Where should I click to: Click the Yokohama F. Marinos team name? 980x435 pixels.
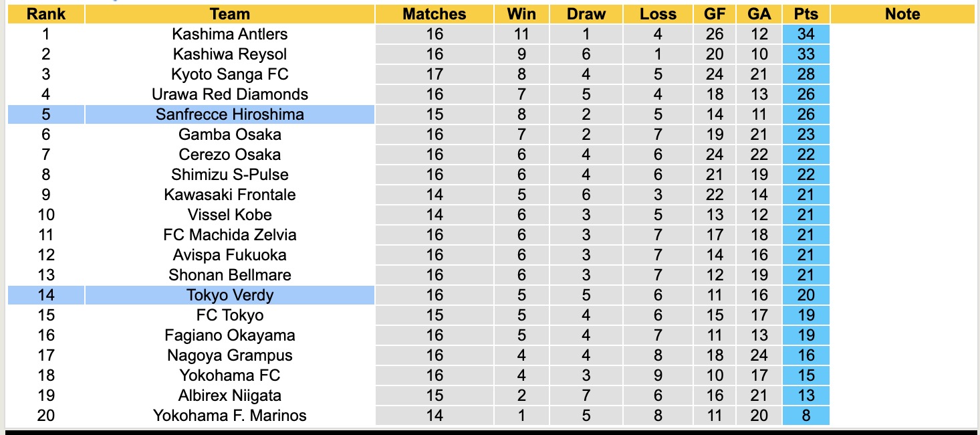point(229,416)
